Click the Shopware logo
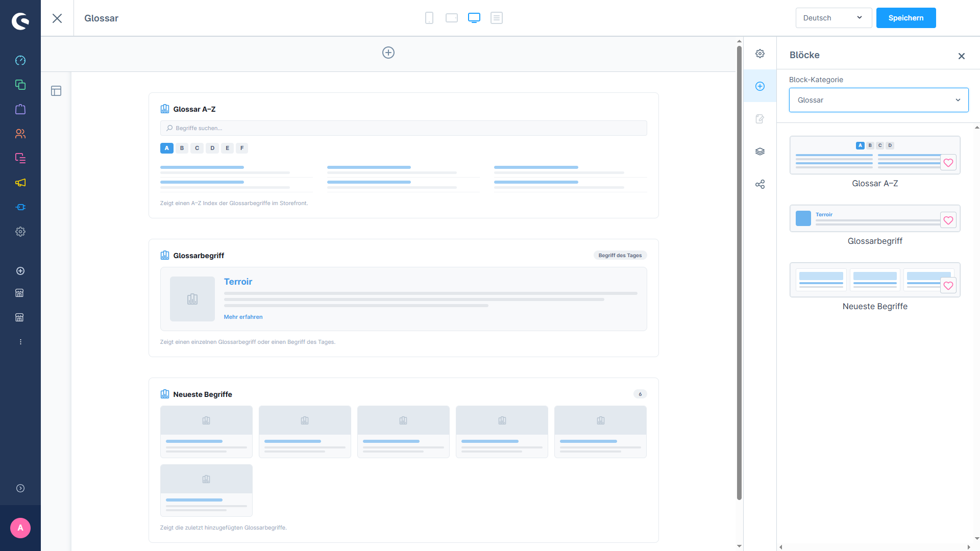Screen dimensions: 980x551 click(x=20, y=21)
